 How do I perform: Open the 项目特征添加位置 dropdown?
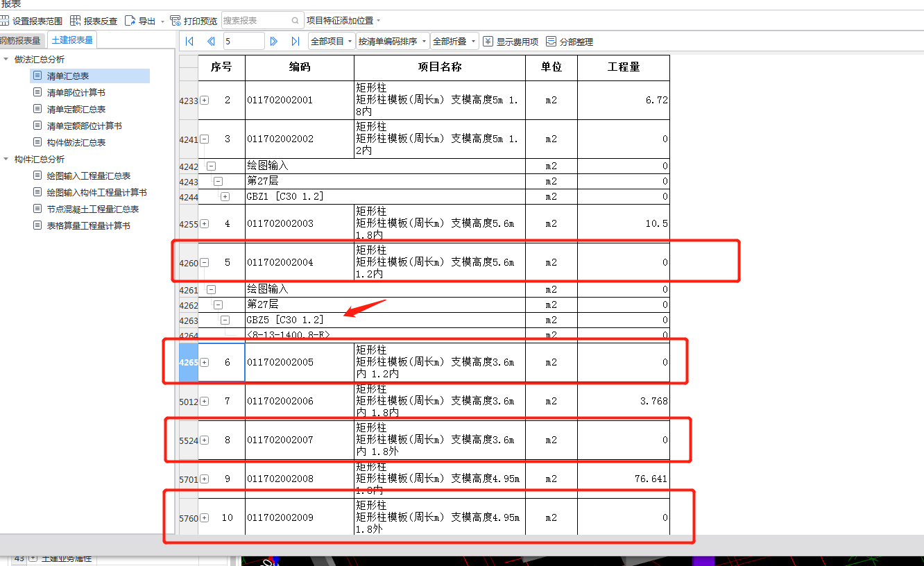pyautogui.click(x=344, y=21)
